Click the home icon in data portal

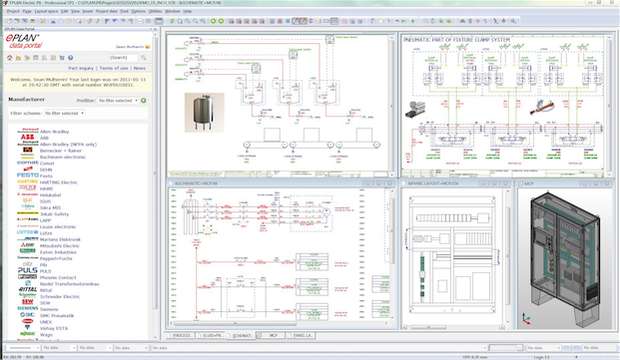pos(10,58)
